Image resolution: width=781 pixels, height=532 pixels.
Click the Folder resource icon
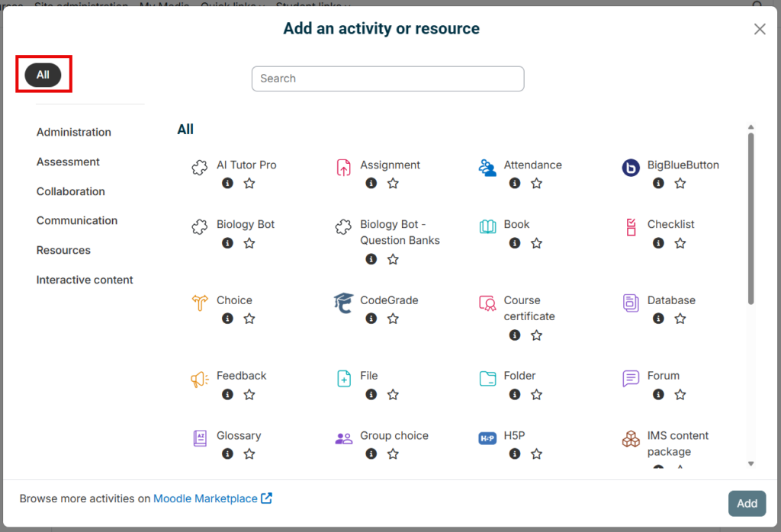(487, 378)
